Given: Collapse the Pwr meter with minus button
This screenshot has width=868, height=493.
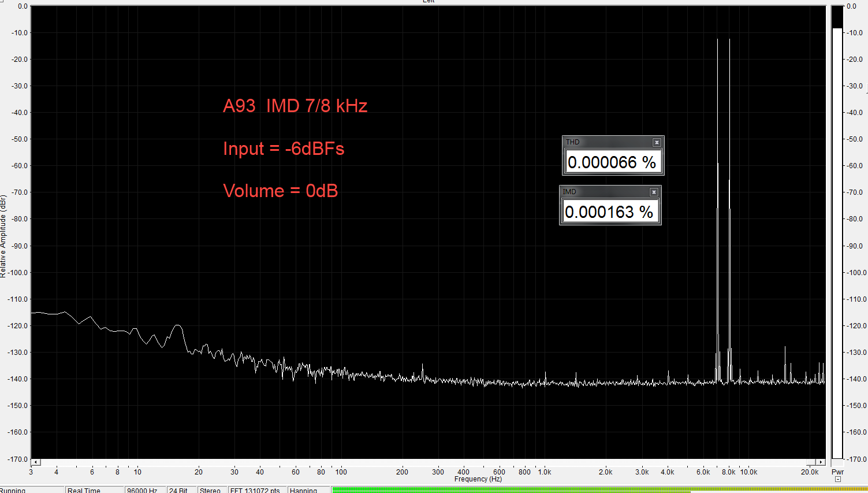Looking at the screenshot, I should (x=838, y=479).
